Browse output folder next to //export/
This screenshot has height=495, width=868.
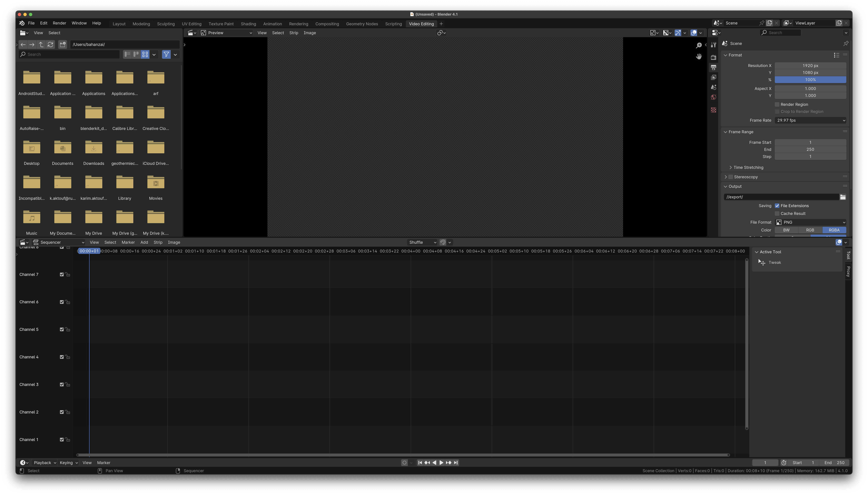coord(843,197)
